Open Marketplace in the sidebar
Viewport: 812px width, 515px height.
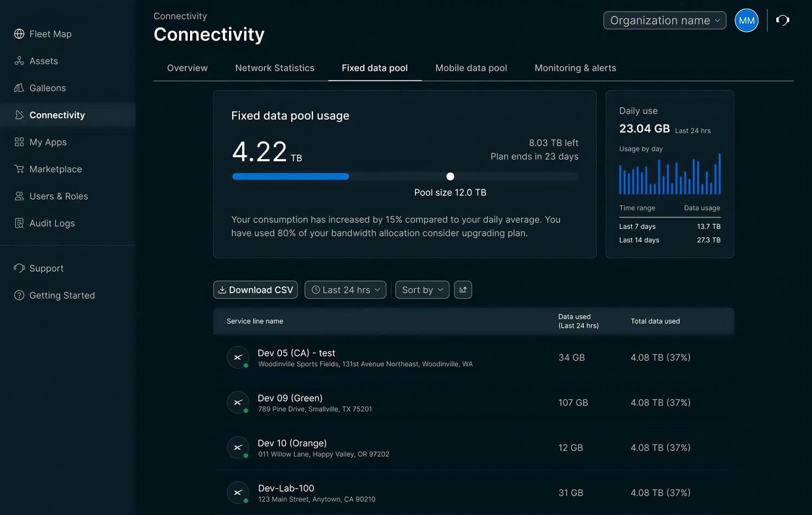click(x=56, y=169)
